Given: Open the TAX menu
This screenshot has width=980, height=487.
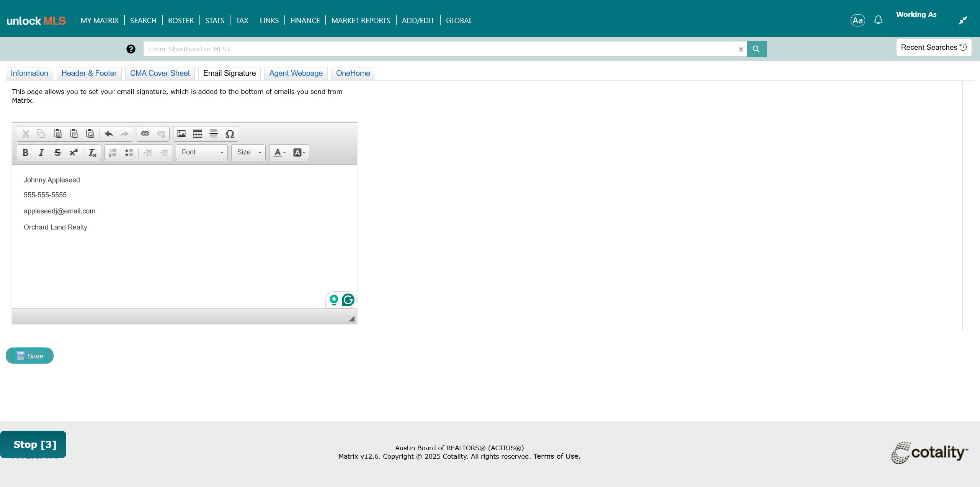Looking at the screenshot, I should pyautogui.click(x=242, y=20).
